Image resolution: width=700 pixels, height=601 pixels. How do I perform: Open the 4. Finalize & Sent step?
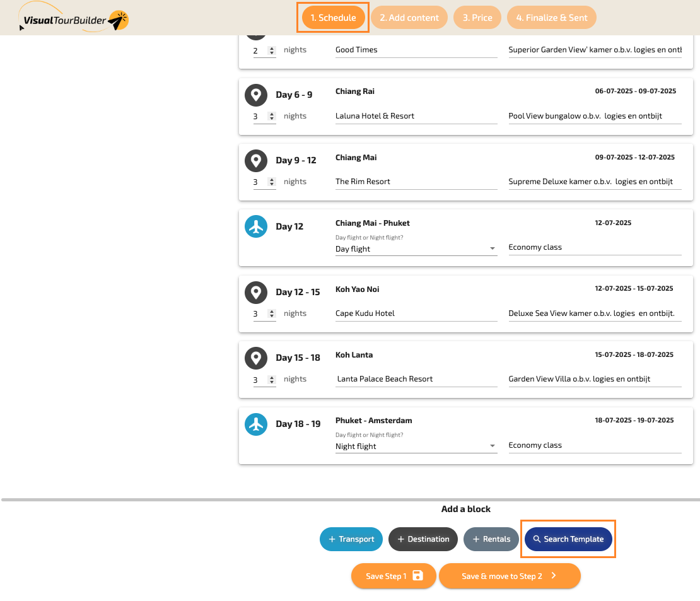(551, 18)
